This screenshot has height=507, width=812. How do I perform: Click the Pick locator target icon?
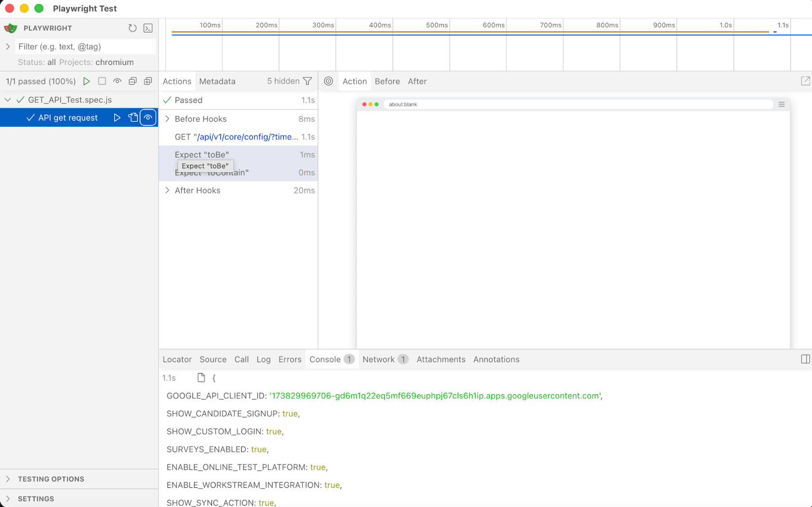[329, 81]
